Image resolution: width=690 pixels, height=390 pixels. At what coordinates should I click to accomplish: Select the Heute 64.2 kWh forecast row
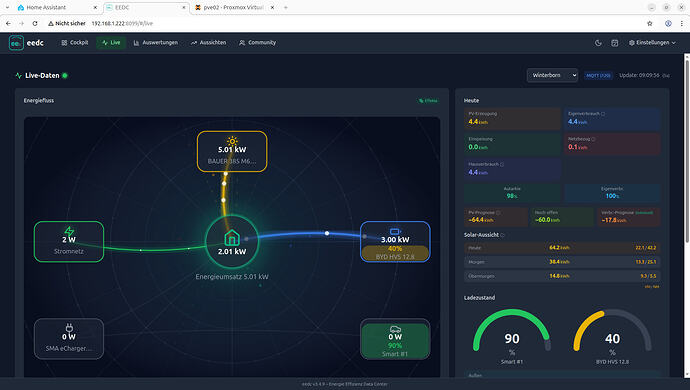pyautogui.click(x=562, y=248)
